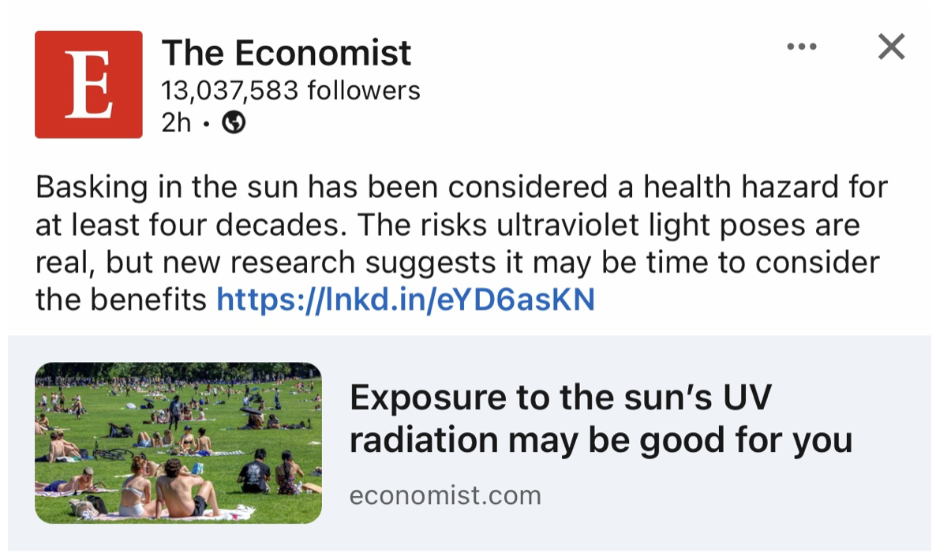Click the economist.com source domain

tap(445, 495)
